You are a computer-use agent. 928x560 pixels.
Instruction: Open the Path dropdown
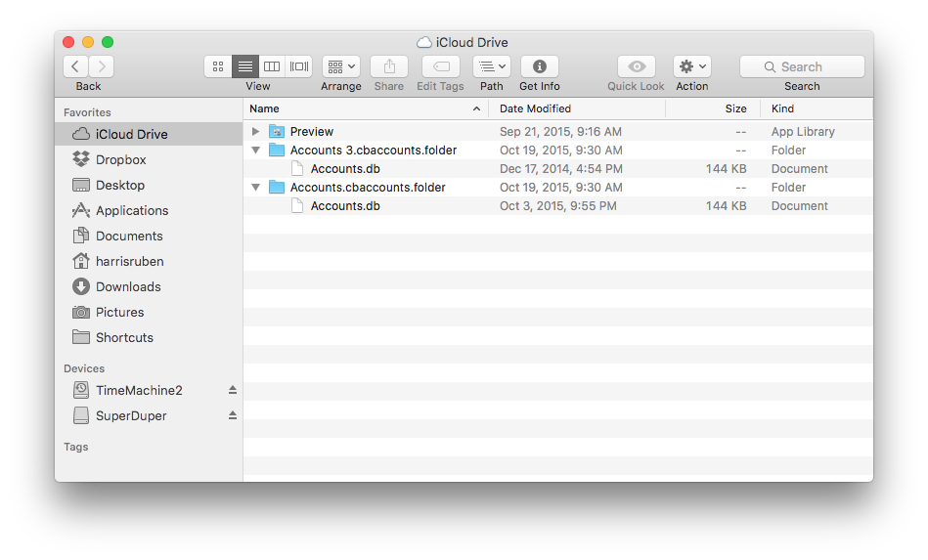click(x=491, y=66)
